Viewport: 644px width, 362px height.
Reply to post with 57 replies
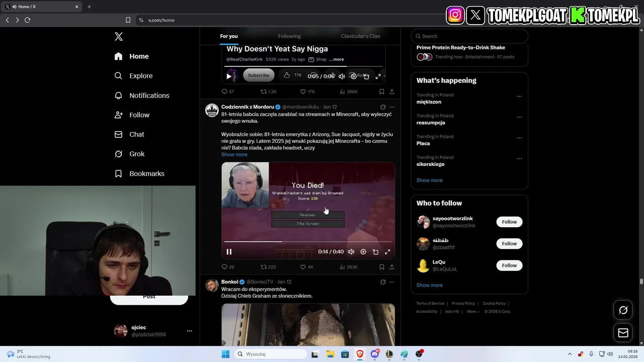(228, 92)
